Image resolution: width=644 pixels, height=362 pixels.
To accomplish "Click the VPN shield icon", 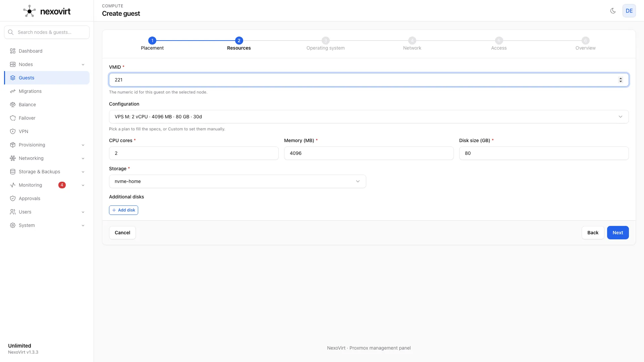I will tap(13, 131).
